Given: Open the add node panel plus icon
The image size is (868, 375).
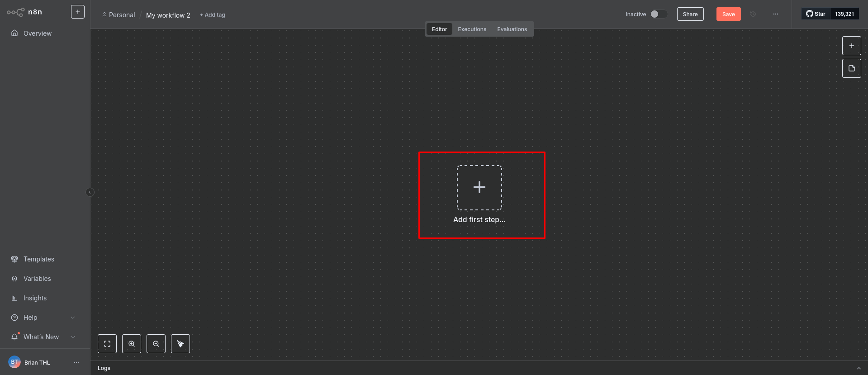Looking at the screenshot, I should pos(851,46).
